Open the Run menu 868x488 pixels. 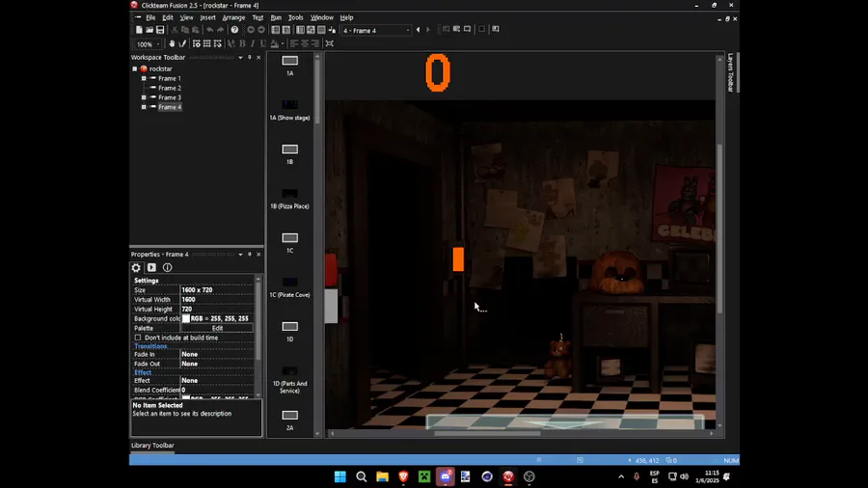pos(276,17)
